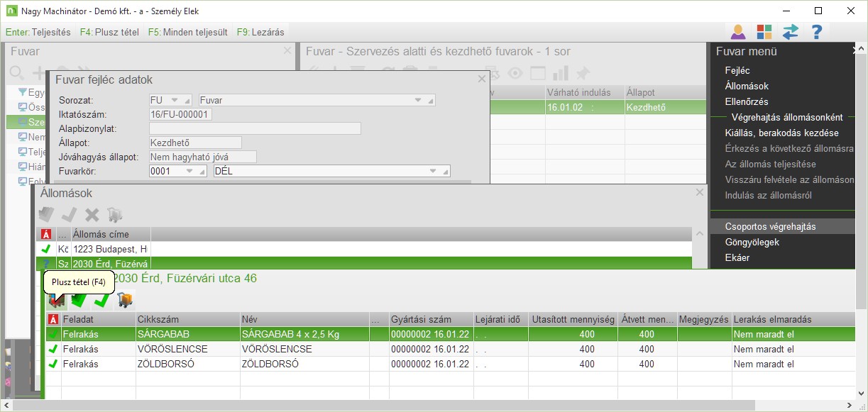Open Ellenőrzés in Fuvar menü

tap(747, 101)
